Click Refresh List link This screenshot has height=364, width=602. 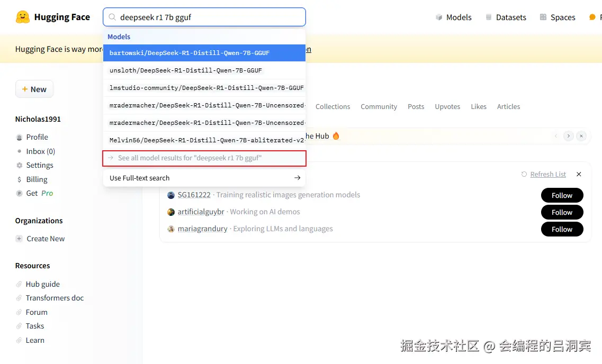tap(548, 174)
